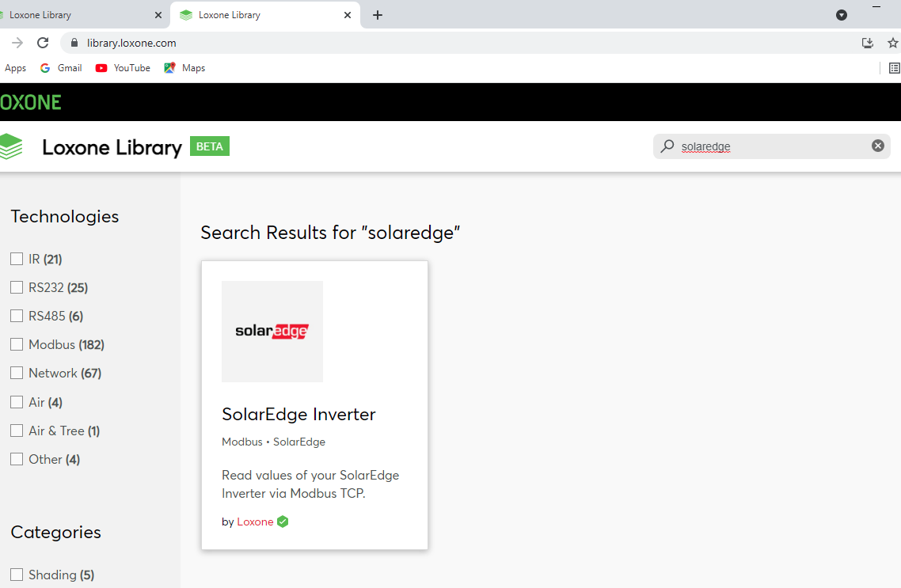Click the Loxone author link on card

(255, 522)
